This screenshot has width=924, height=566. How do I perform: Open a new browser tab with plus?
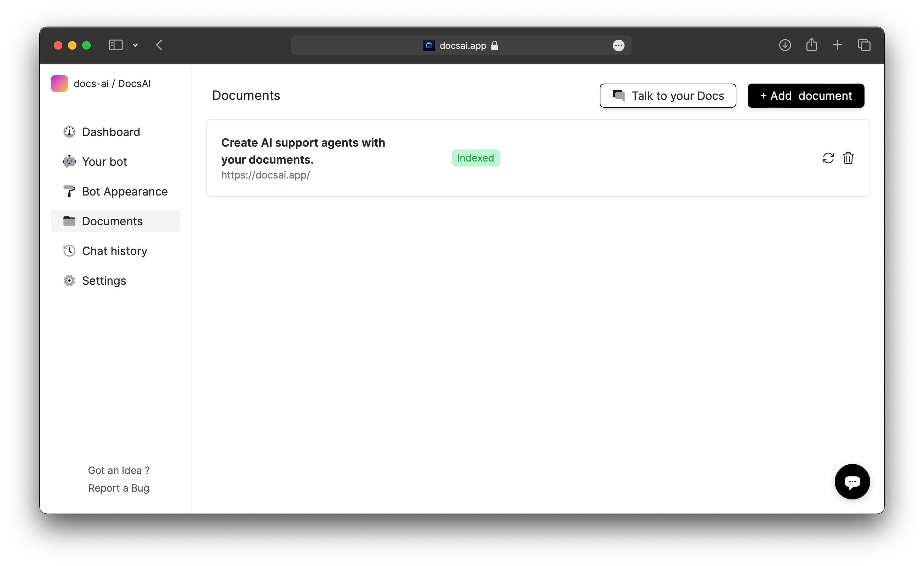[x=837, y=45]
